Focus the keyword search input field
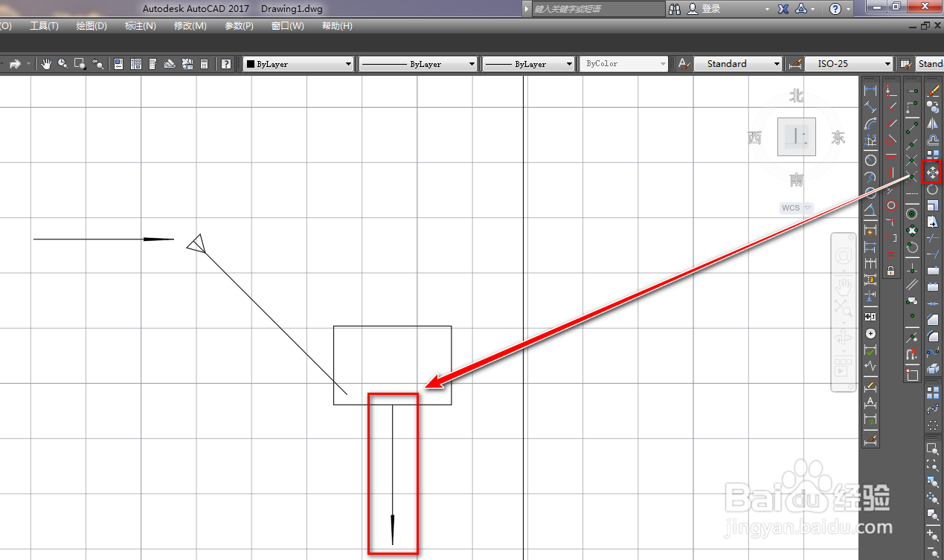Screen dimensions: 944x560 598,9
